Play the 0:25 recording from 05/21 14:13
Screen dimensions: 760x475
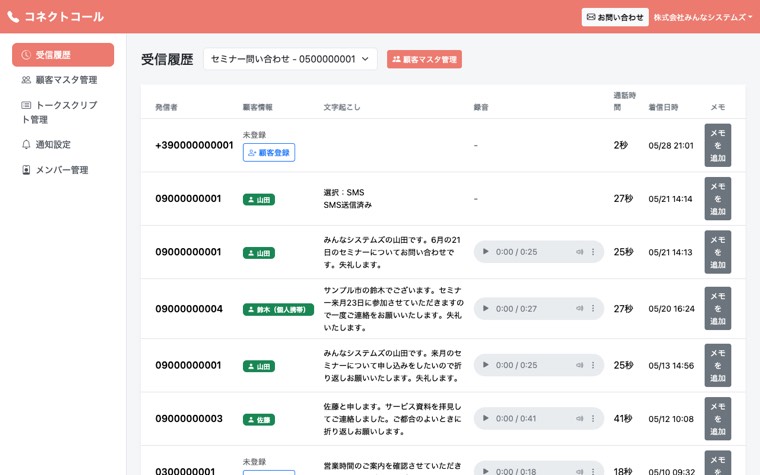click(x=485, y=252)
